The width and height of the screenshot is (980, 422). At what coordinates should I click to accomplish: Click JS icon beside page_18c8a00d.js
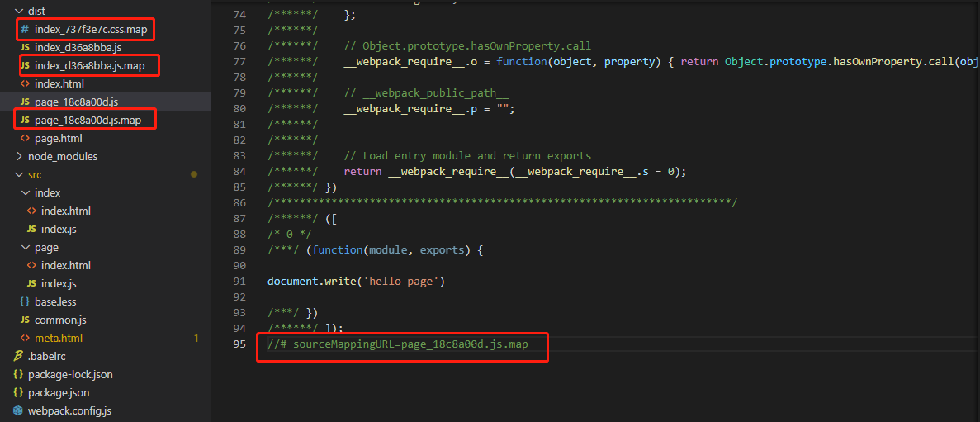tap(25, 102)
